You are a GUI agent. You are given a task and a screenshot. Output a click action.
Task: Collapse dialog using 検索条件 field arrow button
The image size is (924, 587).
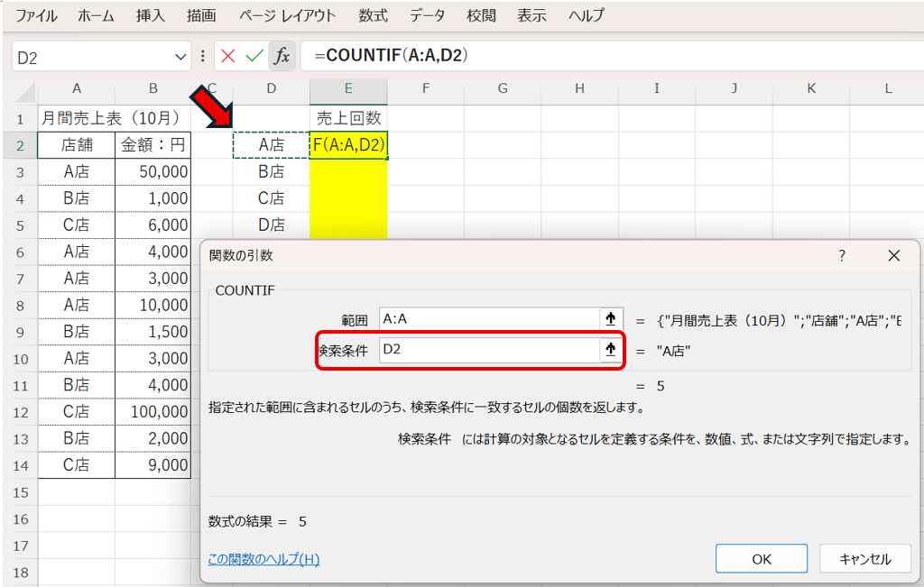click(x=611, y=350)
